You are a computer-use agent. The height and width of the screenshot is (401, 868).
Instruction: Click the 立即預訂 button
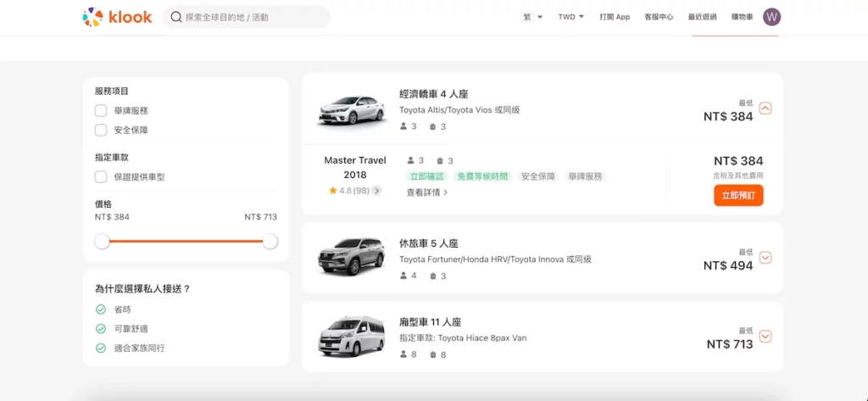tap(738, 196)
